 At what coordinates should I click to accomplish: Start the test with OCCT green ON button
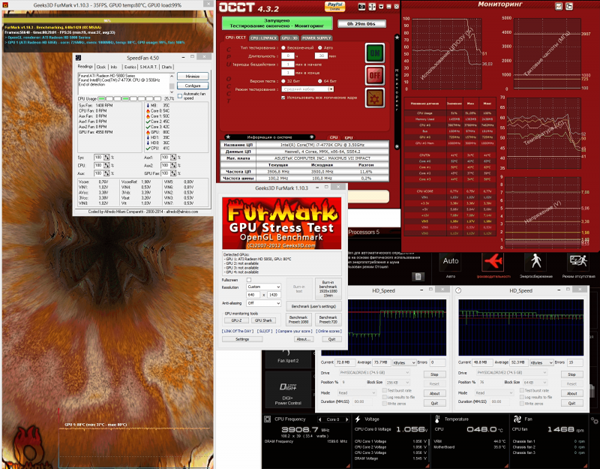click(375, 53)
